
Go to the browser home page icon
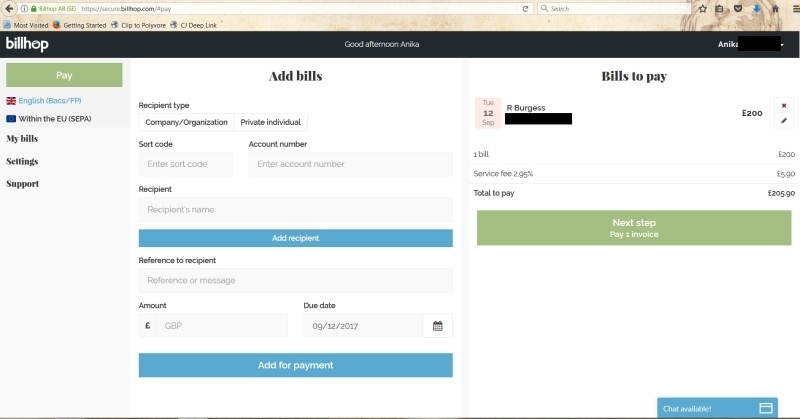click(x=773, y=8)
